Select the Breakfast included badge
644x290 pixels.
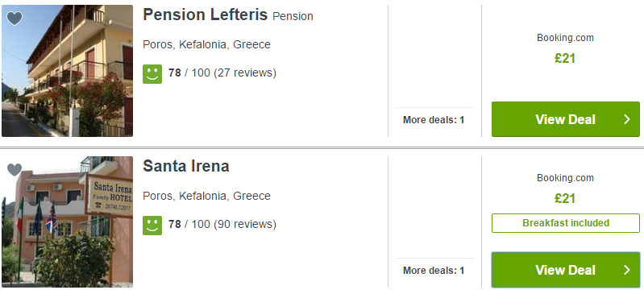tap(566, 223)
